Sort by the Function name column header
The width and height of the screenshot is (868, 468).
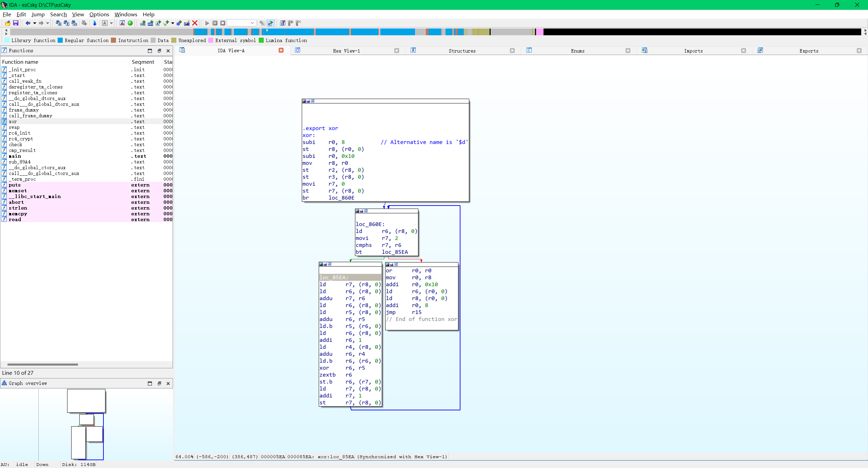click(65, 62)
